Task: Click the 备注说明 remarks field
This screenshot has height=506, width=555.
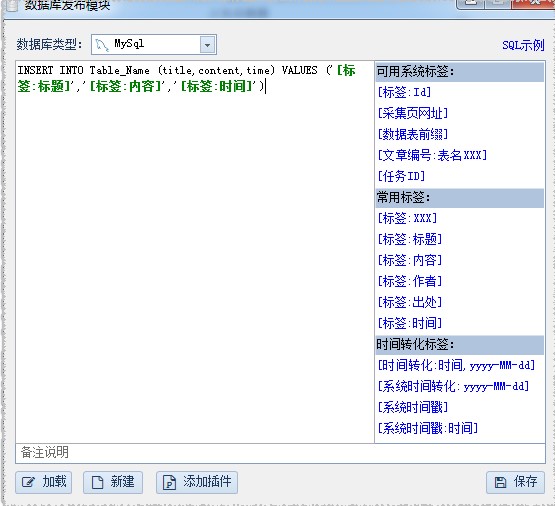Action: (x=280, y=453)
